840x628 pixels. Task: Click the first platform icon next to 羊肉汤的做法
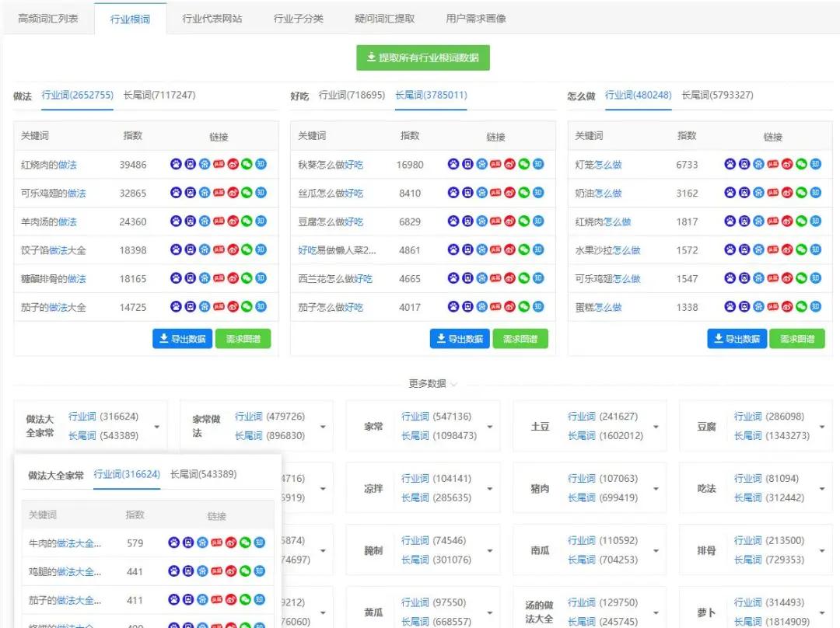176,222
